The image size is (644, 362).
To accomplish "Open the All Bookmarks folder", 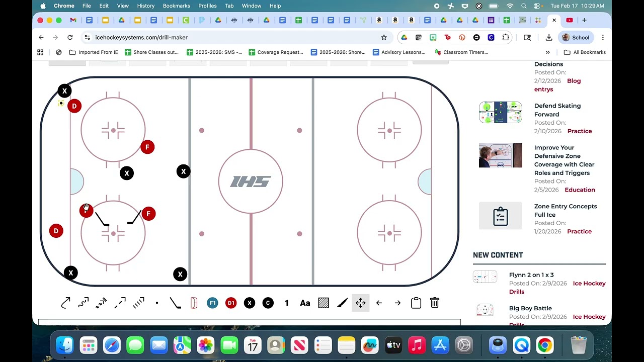I will [x=585, y=52].
